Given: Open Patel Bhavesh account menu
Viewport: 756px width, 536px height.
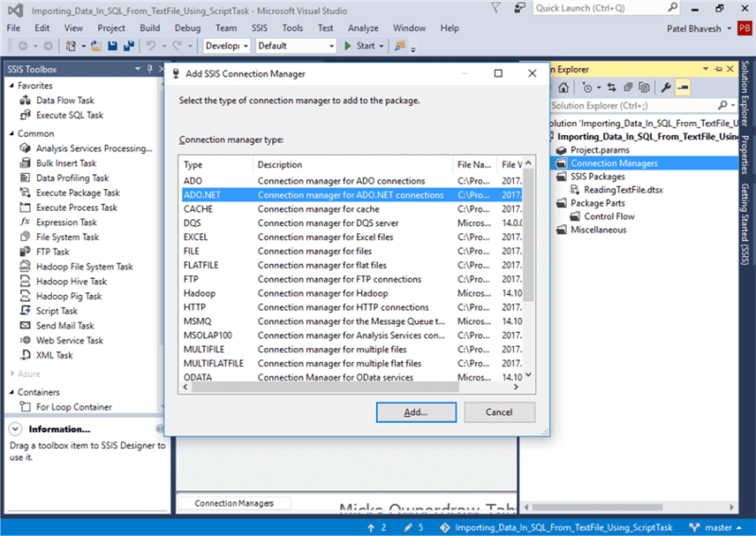Looking at the screenshot, I should (698, 28).
